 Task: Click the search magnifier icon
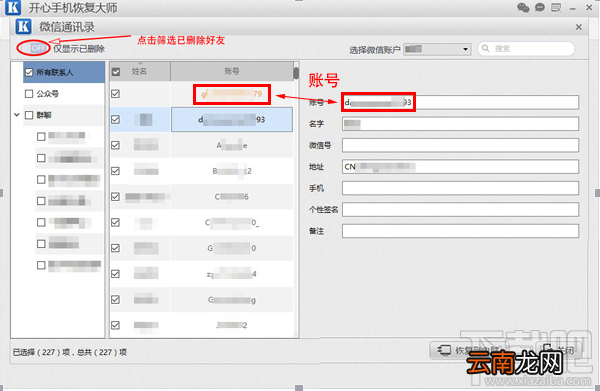[x=486, y=48]
